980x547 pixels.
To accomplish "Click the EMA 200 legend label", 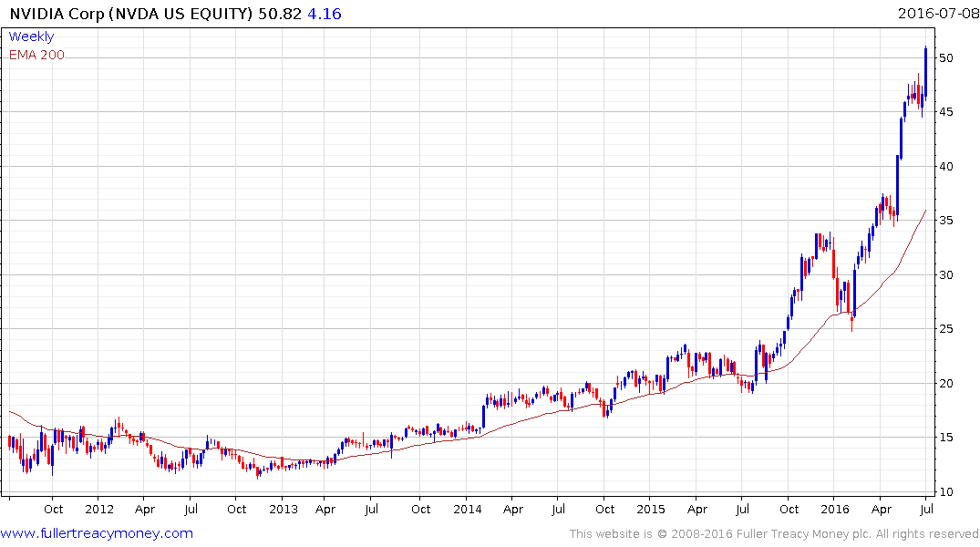I will coord(36,55).
